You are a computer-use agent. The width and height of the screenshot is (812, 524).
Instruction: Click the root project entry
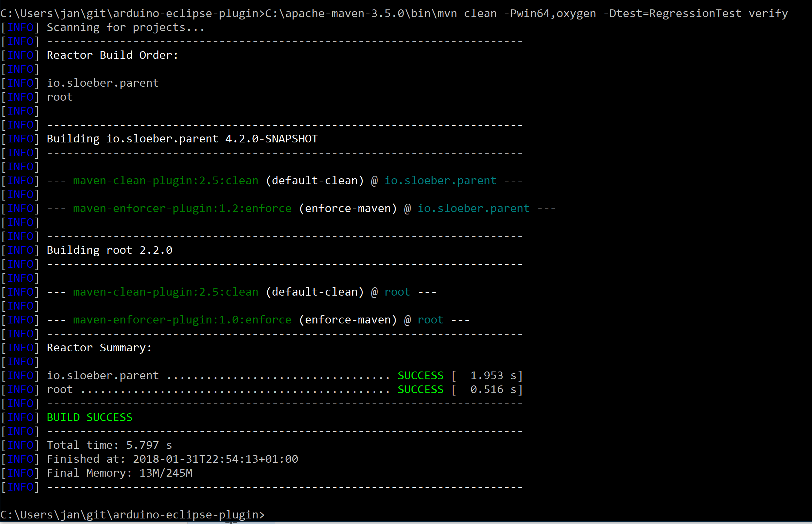coord(59,97)
